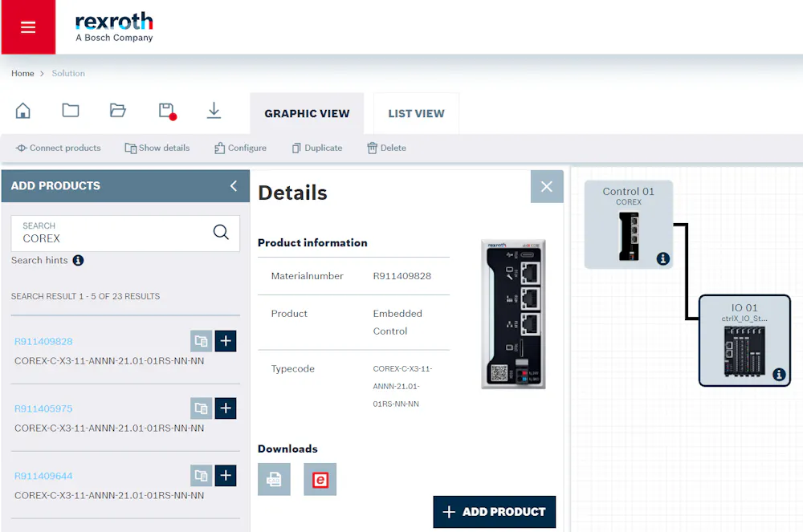The width and height of the screenshot is (803, 532).
Task: Open product link R911405975
Action: pos(43,408)
